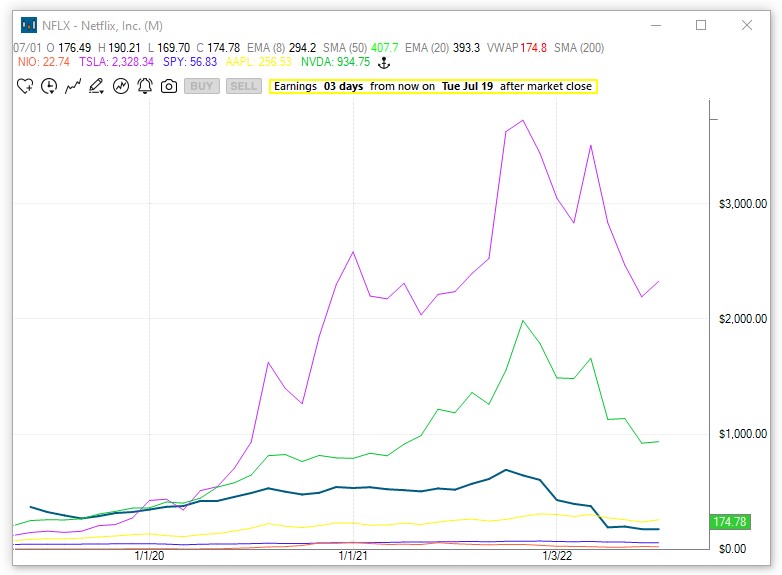Take chart snapshot with camera icon
The height and width of the screenshot is (575, 782).
169,87
